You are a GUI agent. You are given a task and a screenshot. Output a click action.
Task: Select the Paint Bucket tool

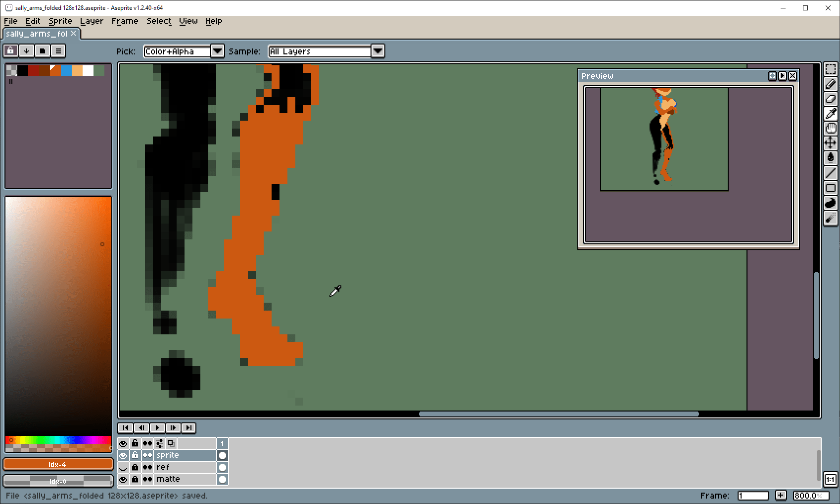(831, 158)
